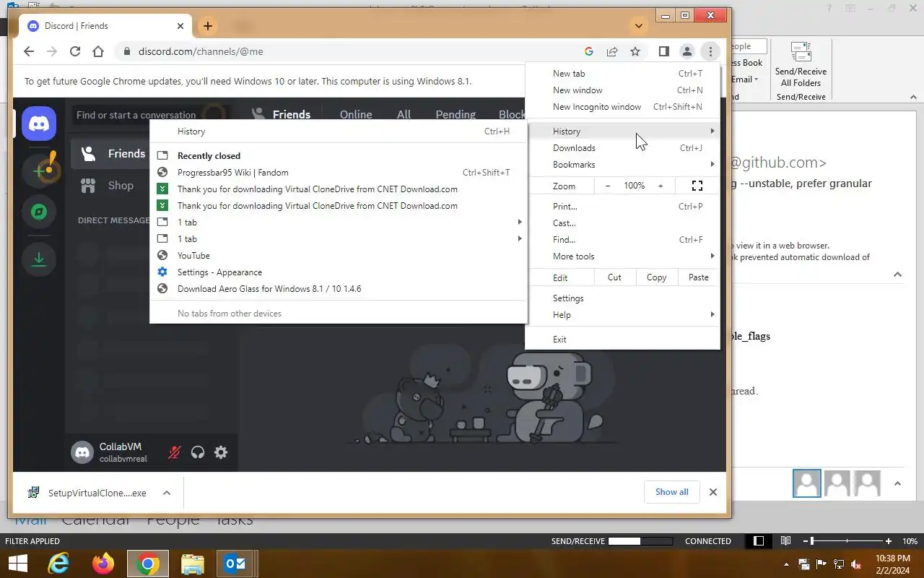Click Copy in the Edit row
The height and width of the screenshot is (578, 924).
pyautogui.click(x=656, y=277)
